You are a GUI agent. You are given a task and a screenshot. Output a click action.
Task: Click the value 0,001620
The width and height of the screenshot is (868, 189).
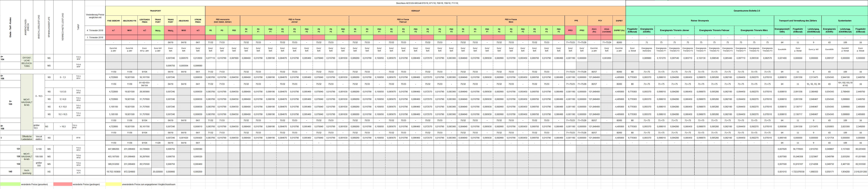[184, 138]
